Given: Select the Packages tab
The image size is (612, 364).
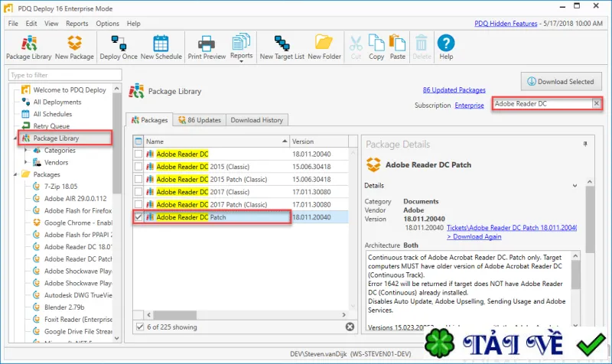Looking at the screenshot, I should pos(149,120).
